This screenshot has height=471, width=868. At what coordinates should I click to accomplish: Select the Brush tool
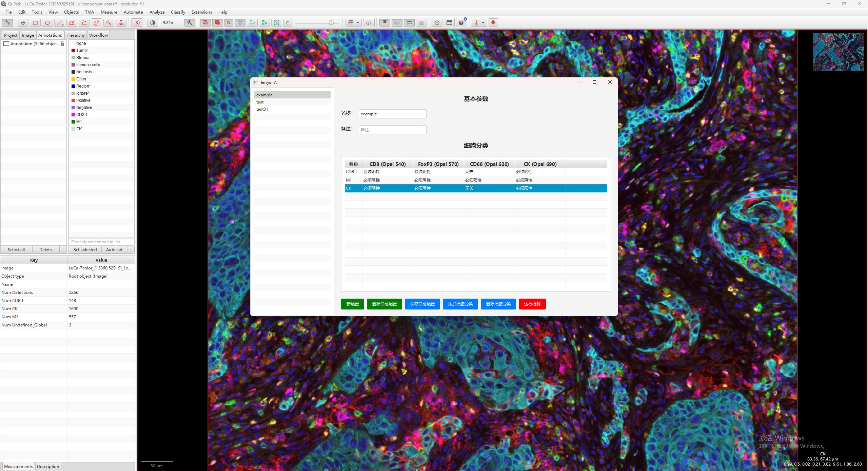[96, 23]
